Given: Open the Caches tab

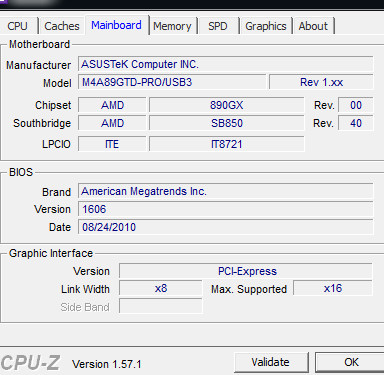Looking at the screenshot, I should (62, 26).
